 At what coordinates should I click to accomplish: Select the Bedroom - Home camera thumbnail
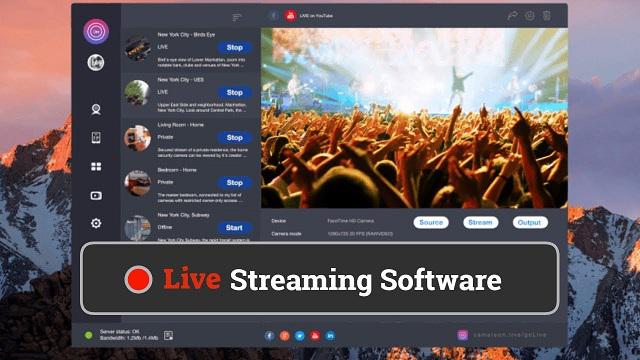138,183
